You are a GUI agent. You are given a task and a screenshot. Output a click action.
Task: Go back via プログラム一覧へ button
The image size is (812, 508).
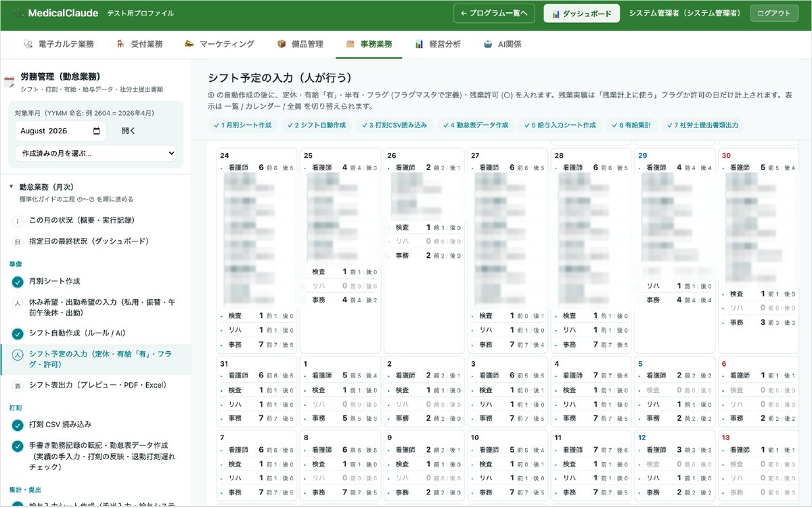pos(495,14)
